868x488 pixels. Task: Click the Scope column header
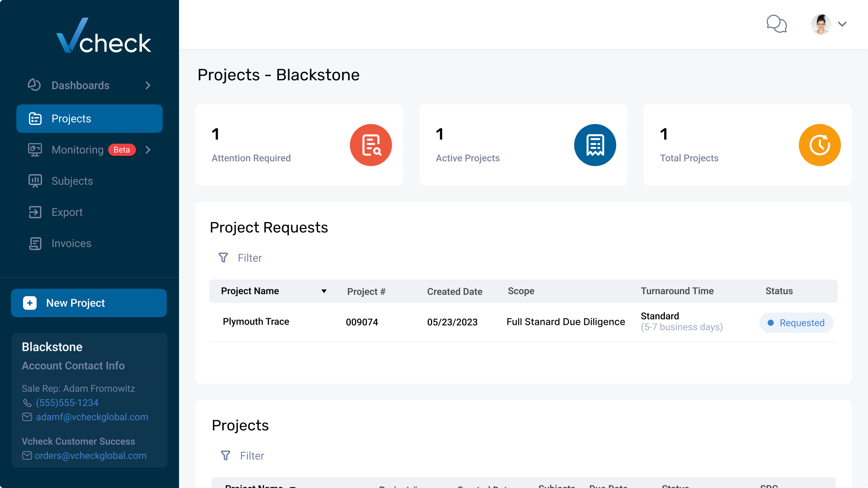coord(521,291)
